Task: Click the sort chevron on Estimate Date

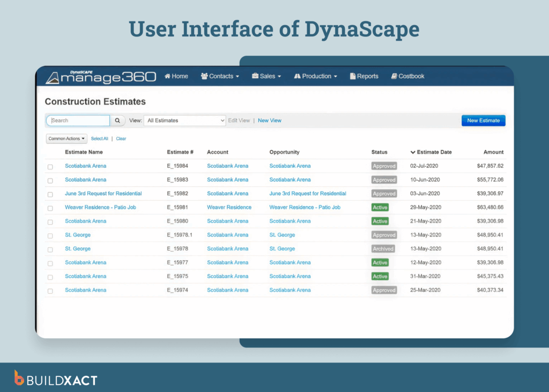Action: tap(412, 152)
